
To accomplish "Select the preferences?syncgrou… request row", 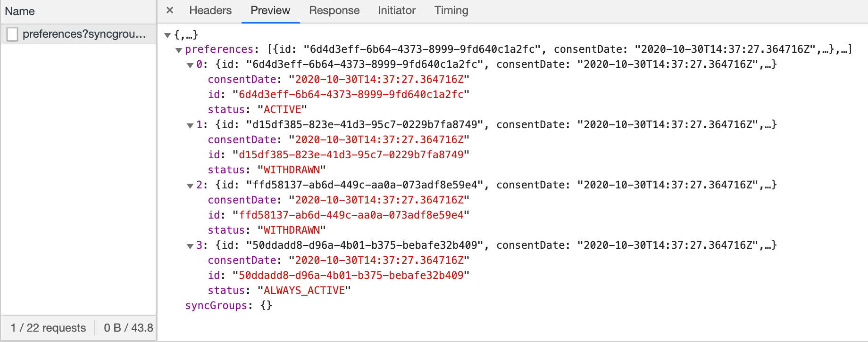I will (x=84, y=34).
